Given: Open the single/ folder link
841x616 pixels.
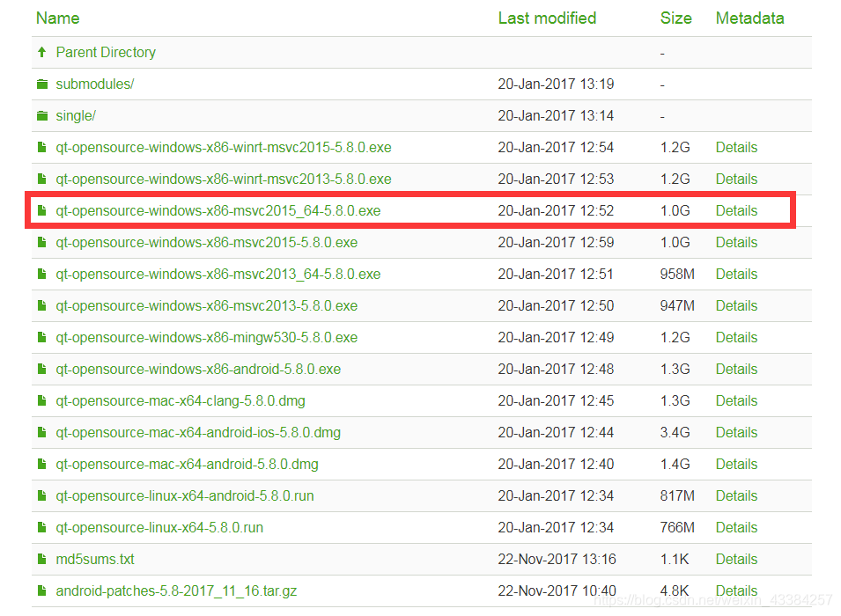Looking at the screenshot, I should click(x=76, y=116).
